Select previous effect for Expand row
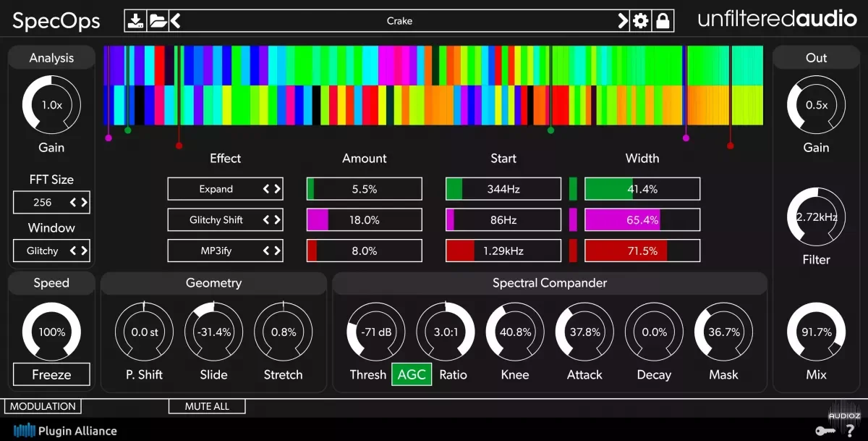Screen dimensions: 868x441 pyautogui.click(x=266, y=189)
